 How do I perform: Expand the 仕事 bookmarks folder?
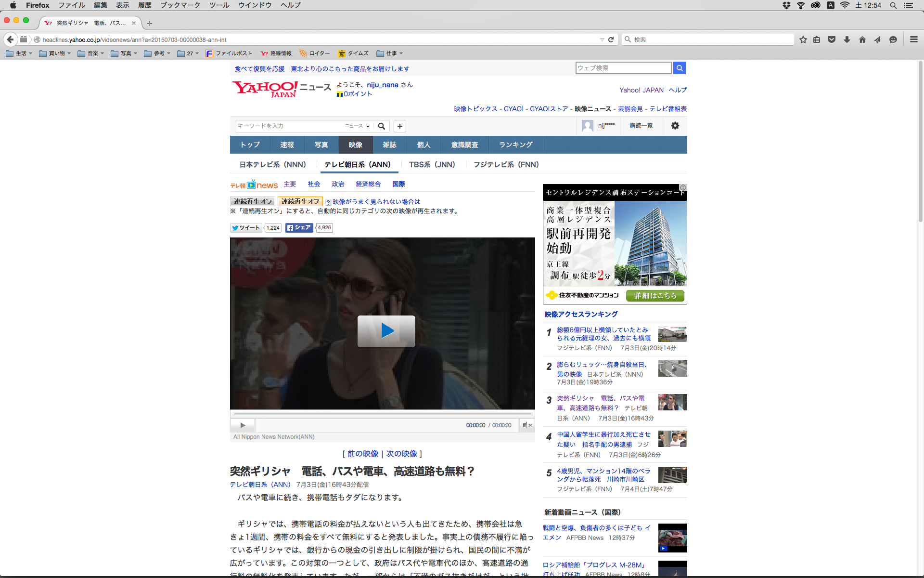point(390,53)
